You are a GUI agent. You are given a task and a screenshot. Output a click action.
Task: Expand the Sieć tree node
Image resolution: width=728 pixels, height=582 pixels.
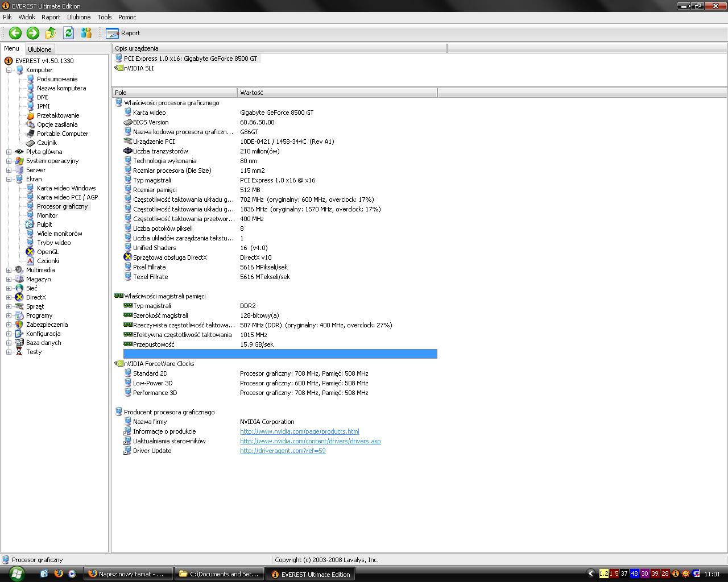[x=9, y=288]
